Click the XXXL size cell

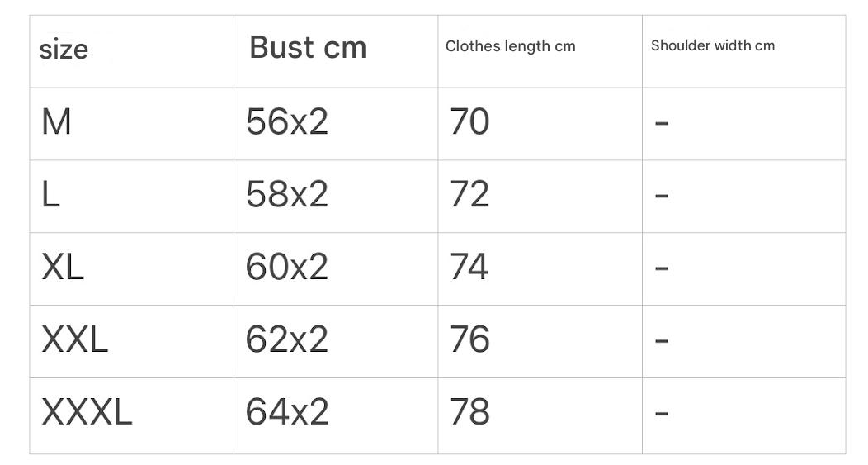87,413
